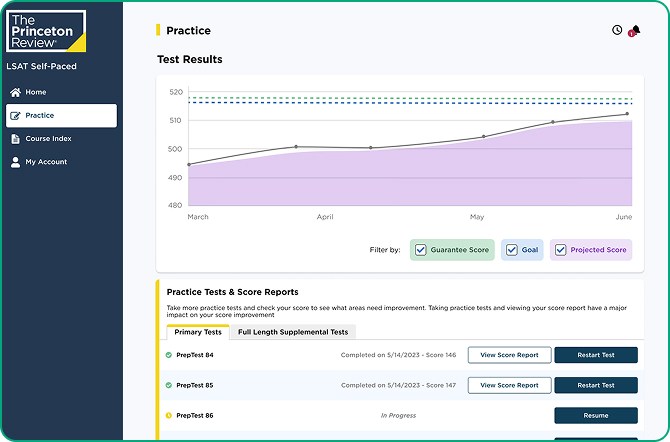Restart Test for PrepTest 85

595,385
